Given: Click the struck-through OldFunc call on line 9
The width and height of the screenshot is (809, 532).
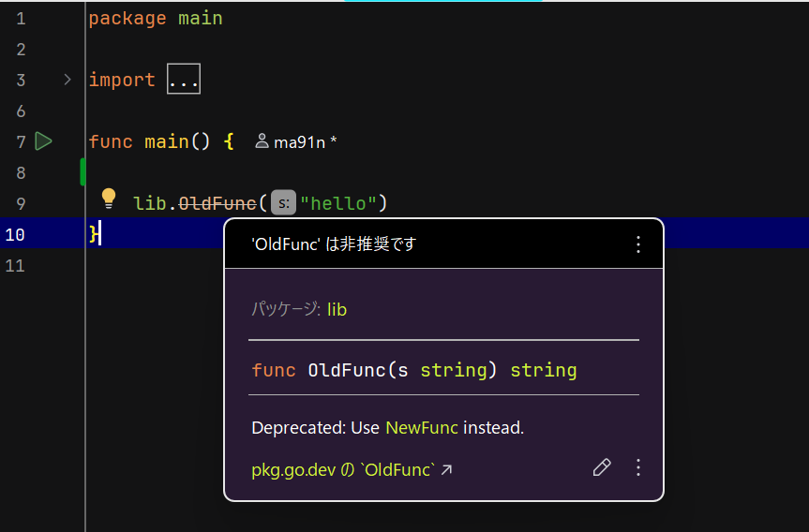Looking at the screenshot, I should (217, 203).
